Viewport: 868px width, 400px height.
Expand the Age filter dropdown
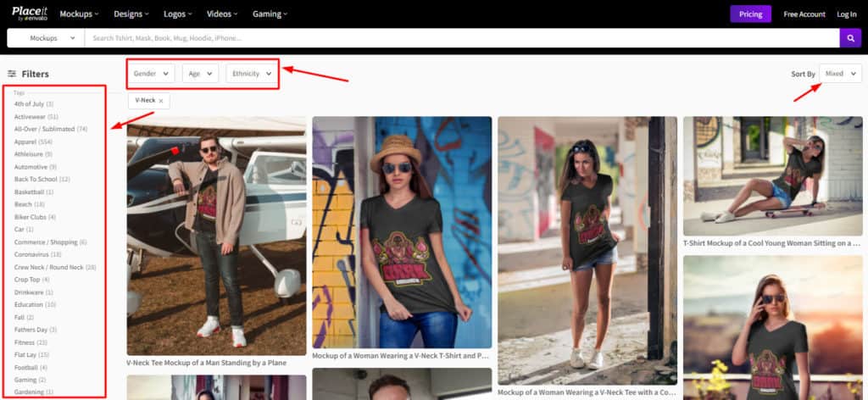[x=200, y=74]
